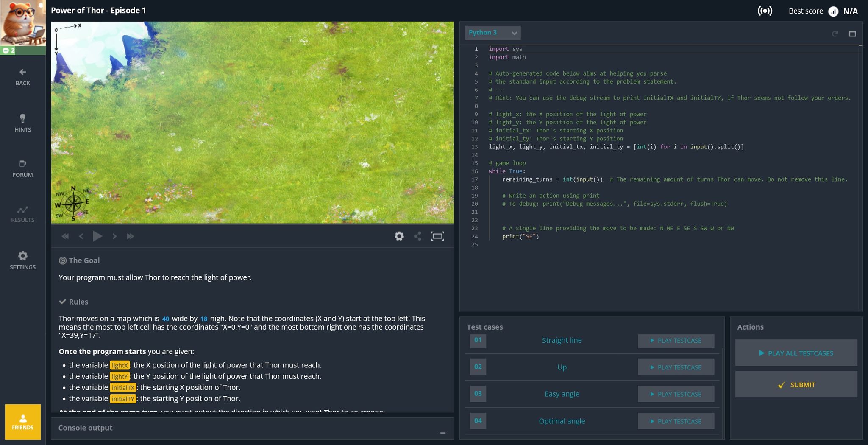Open the Settings page
868x445 pixels.
click(22, 260)
